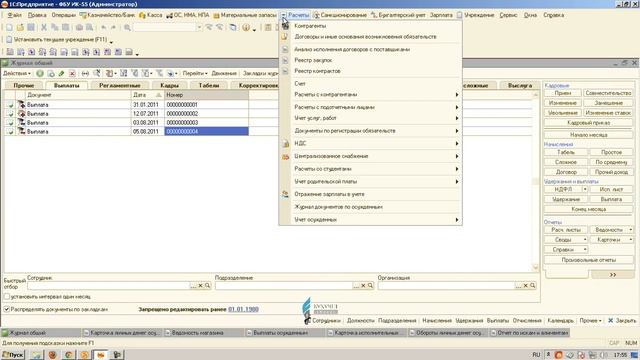Click magnifier next to Сотрудник filter
The width and height of the screenshot is (640, 360).
coord(207,286)
